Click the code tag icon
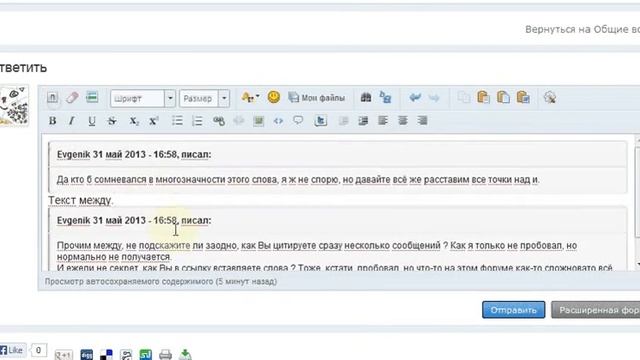 click(x=278, y=121)
